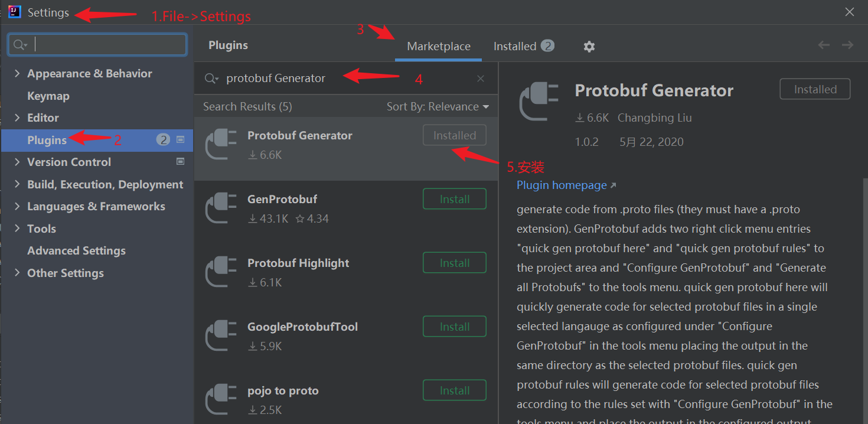Clear the protobuf Generator search text
This screenshot has width=868, height=424.
click(480, 78)
